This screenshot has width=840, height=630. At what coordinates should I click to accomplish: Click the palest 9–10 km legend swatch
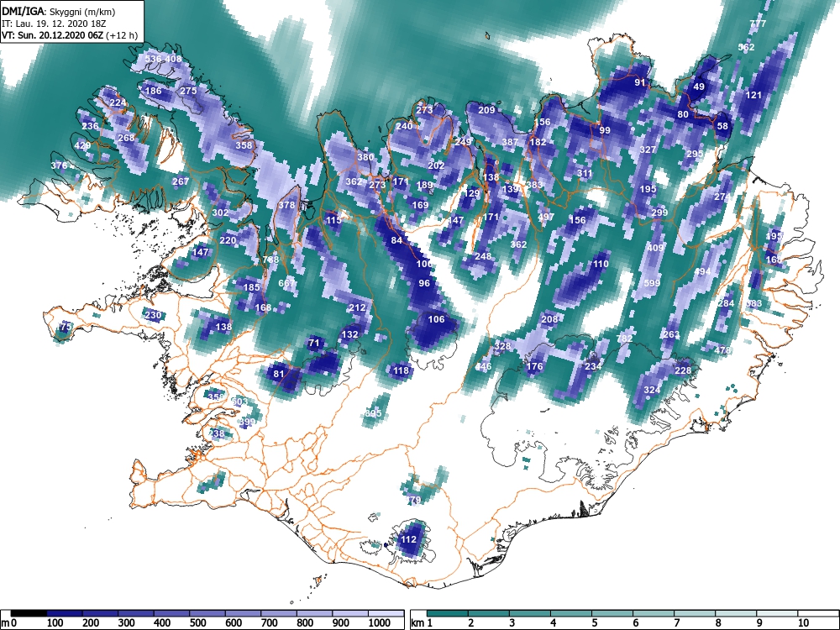tap(777, 613)
